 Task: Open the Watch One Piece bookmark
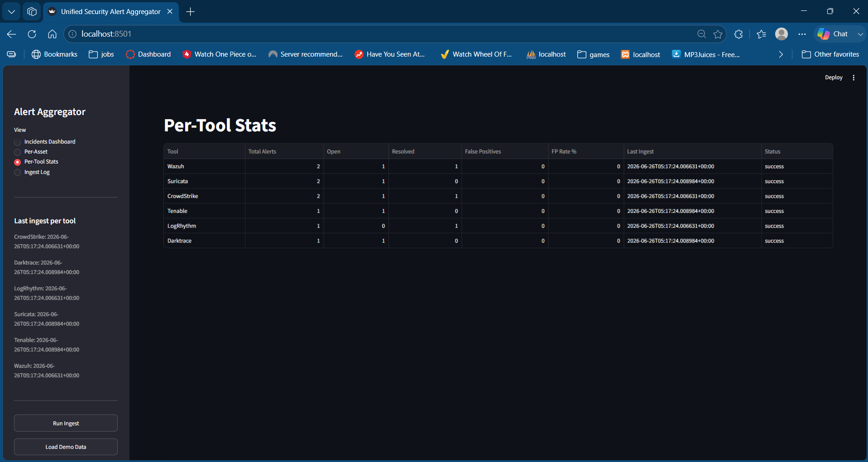[x=219, y=54]
